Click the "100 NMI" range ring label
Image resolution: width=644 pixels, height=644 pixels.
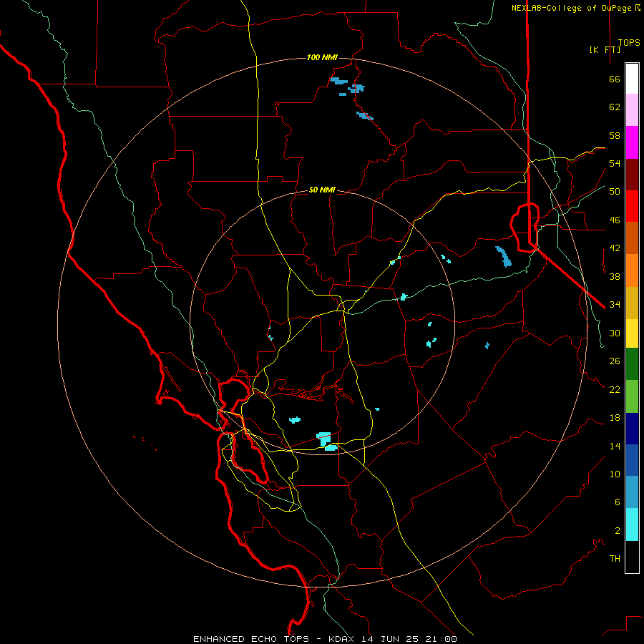coord(322,57)
